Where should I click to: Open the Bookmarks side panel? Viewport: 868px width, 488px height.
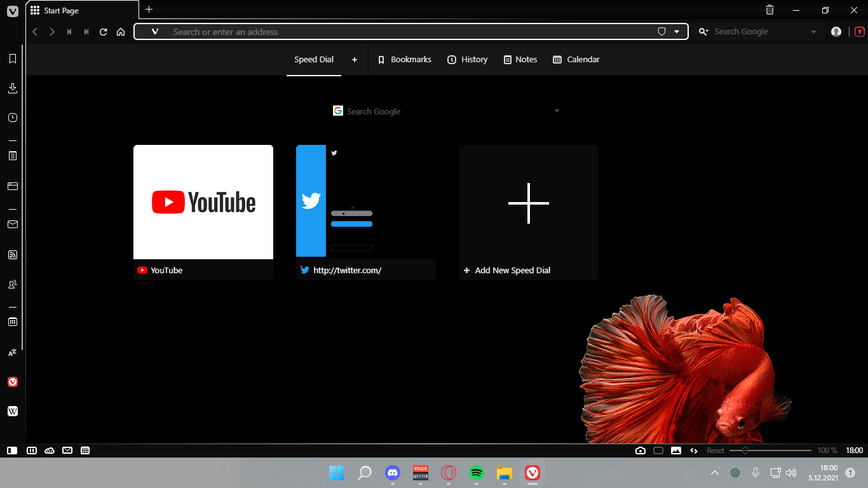[x=12, y=58]
